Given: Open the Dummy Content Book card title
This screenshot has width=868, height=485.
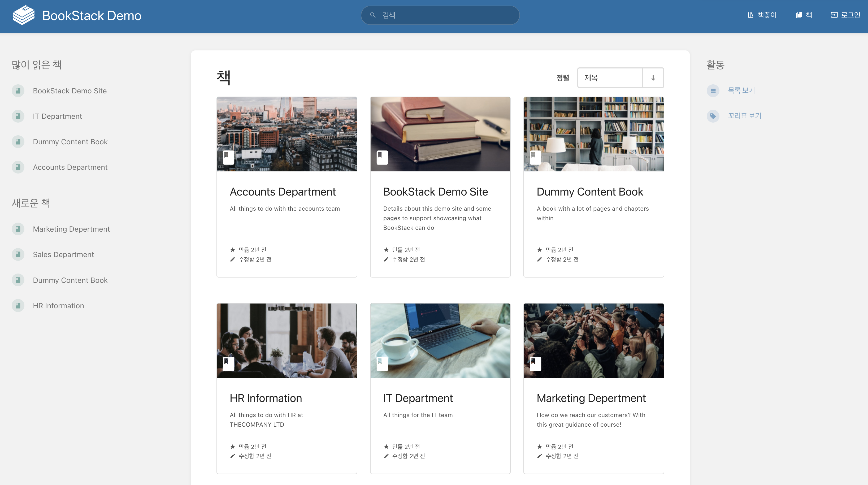Looking at the screenshot, I should click(590, 192).
